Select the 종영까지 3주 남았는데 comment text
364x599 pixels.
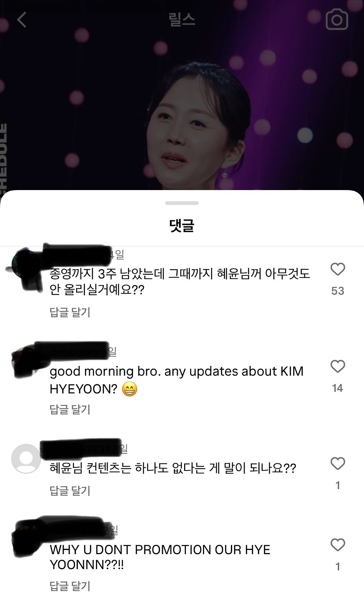point(180,282)
